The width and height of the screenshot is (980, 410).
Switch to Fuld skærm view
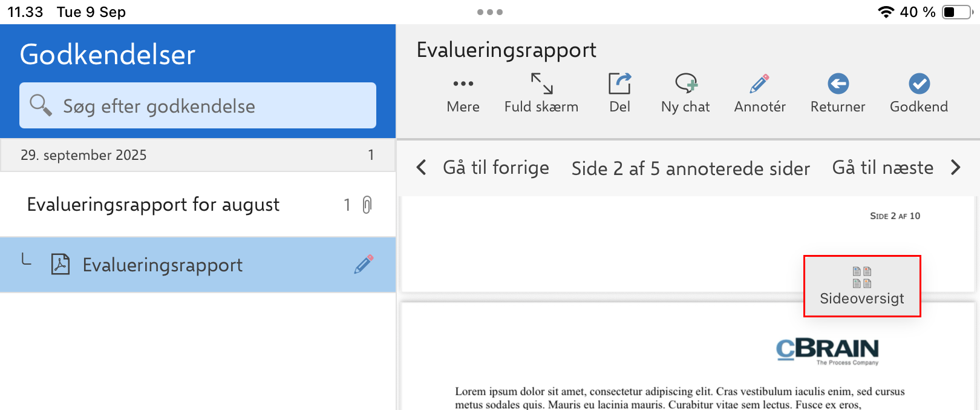tap(541, 94)
